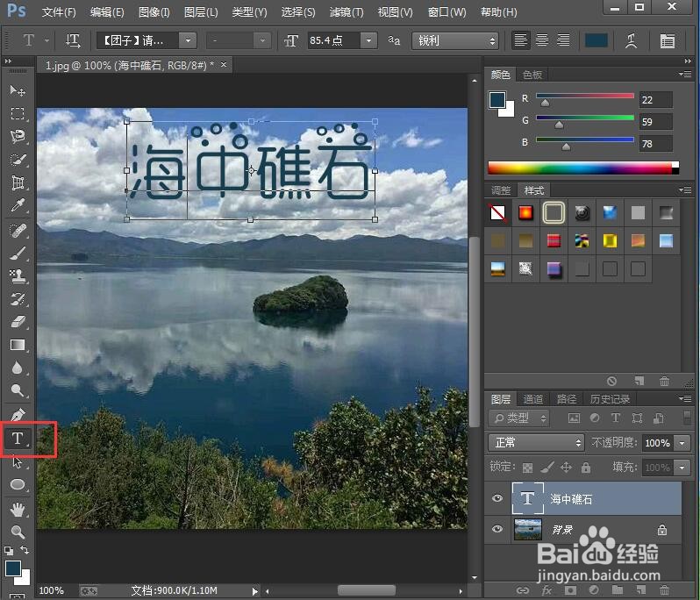Click the R value field showing 22

655,99
